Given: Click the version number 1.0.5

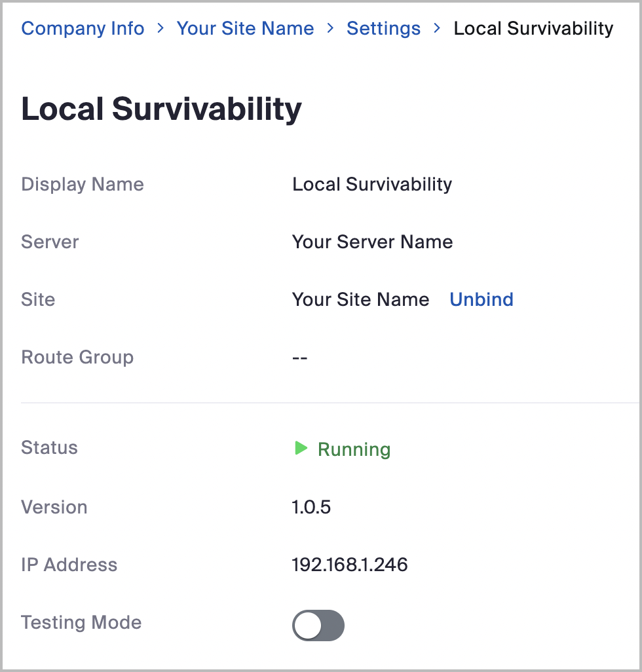Looking at the screenshot, I should coord(311,507).
